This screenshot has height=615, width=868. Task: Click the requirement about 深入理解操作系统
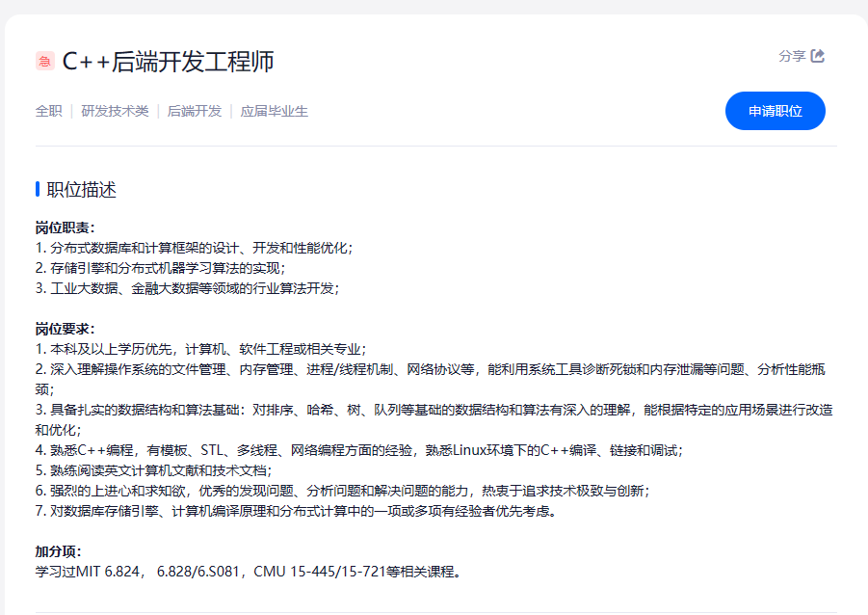[x=431, y=379]
